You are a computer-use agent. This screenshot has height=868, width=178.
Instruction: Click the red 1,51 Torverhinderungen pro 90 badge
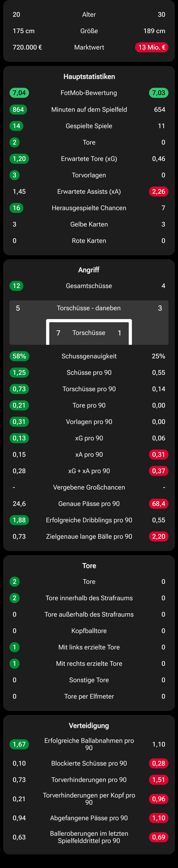click(x=158, y=780)
